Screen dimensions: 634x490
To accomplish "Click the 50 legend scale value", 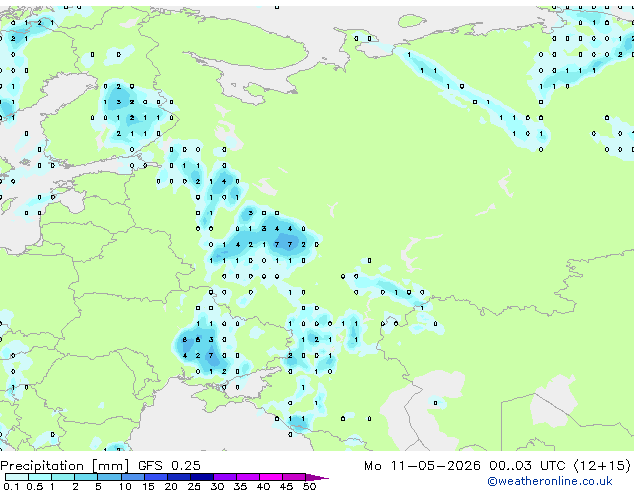I will (309, 486).
